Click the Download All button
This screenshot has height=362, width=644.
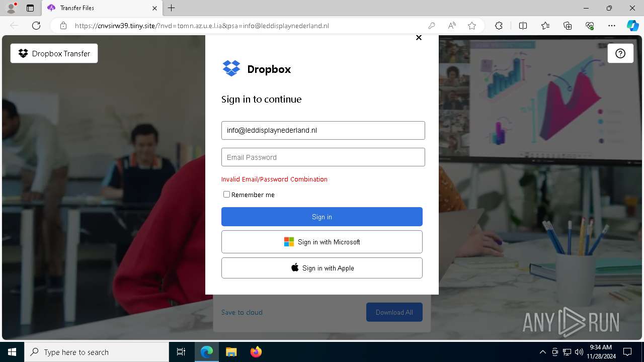(x=394, y=312)
